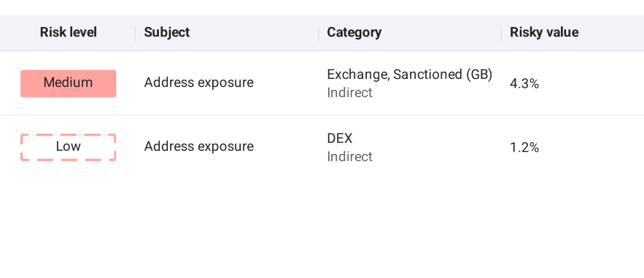Click Address exposure in the Medium row

click(x=199, y=82)
